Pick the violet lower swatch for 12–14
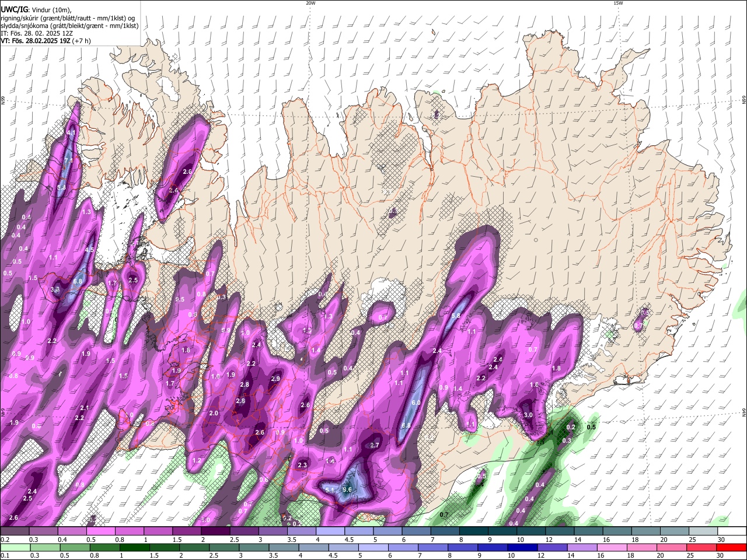The height and width of the screenshot is (560, 747). 552,548
